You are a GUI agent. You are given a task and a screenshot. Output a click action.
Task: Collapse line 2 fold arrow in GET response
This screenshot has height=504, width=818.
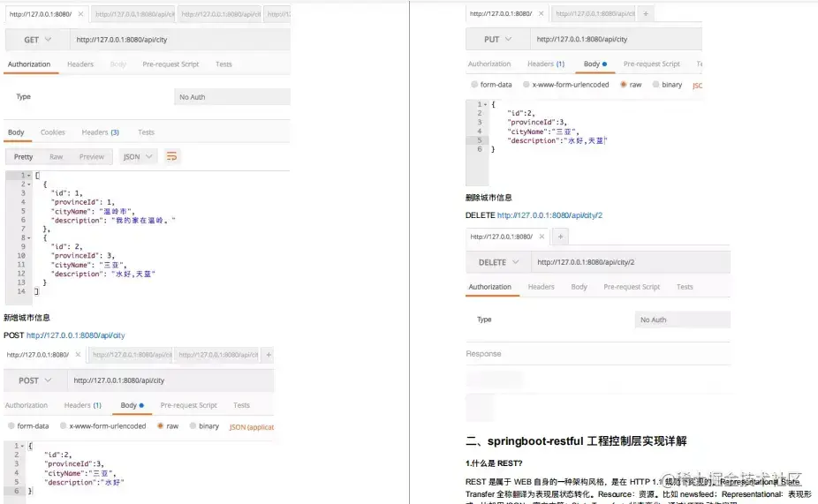[x=28, y=184]
